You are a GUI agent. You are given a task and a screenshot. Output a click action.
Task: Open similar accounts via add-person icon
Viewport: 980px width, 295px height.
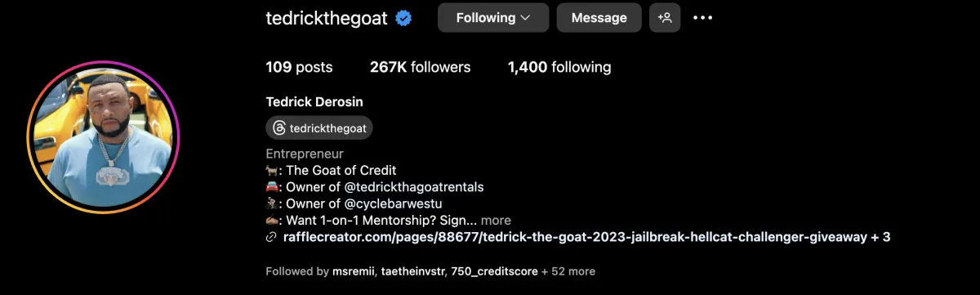[x=665, y=17]
